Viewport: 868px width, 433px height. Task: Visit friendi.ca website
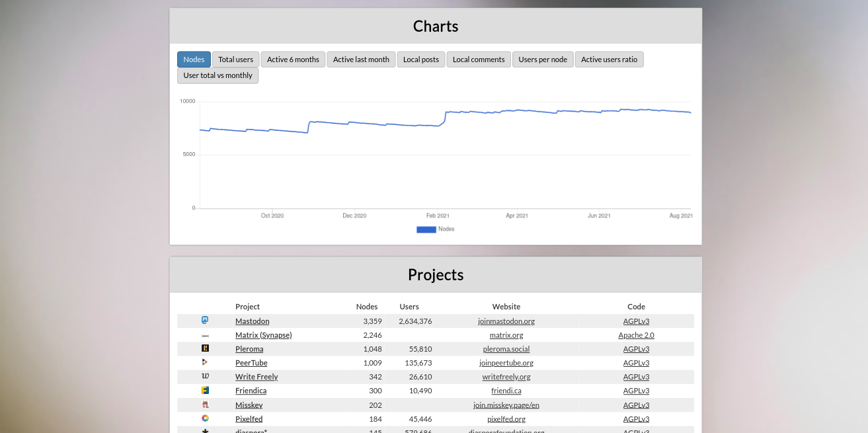(x=506, y=391)
